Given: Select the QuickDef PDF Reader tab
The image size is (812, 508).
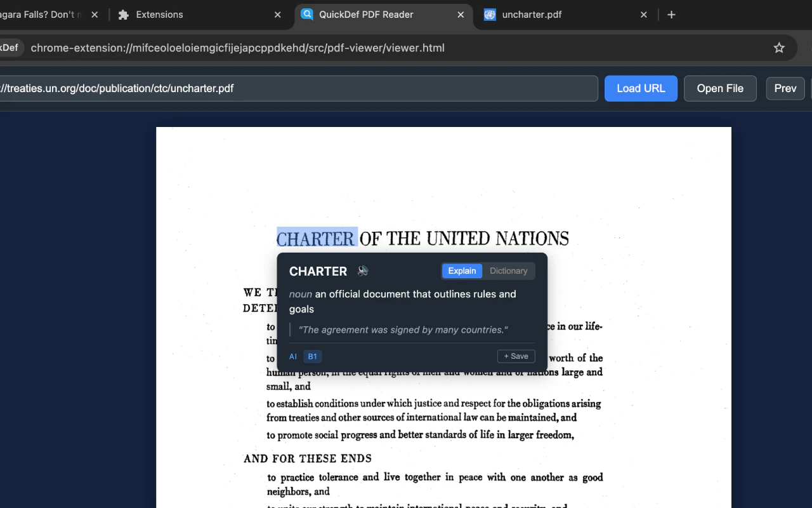Looking at the screenshot, I should (x=383, y=15).
